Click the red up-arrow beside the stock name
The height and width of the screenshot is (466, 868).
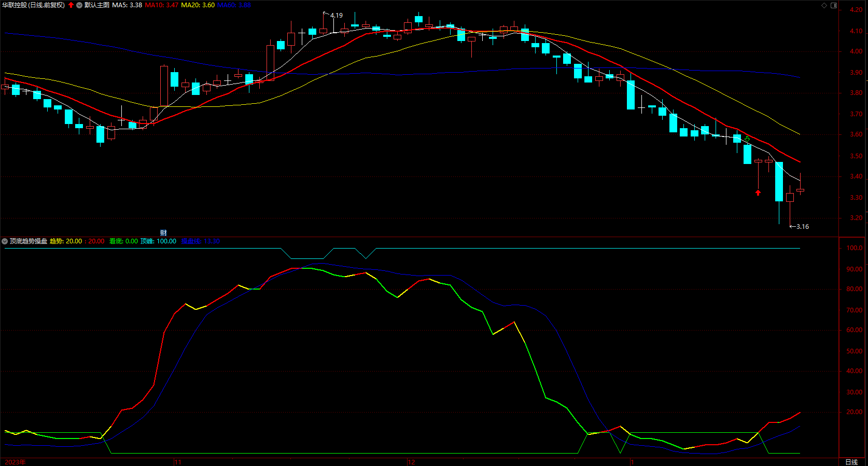[71, 5]
